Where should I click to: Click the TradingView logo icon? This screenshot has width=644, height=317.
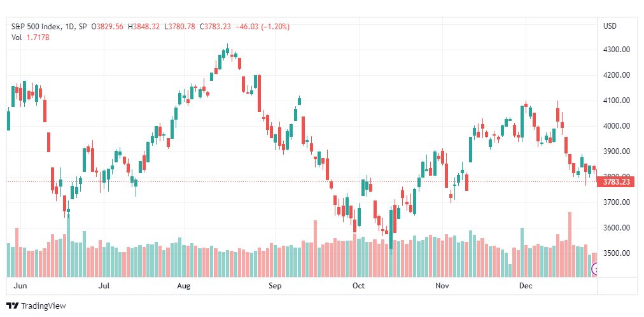coord(12,306)
